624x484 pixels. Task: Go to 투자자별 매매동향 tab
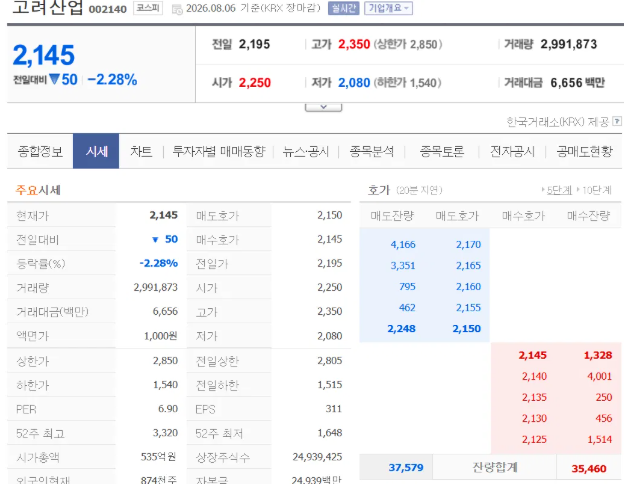(218, 151)
